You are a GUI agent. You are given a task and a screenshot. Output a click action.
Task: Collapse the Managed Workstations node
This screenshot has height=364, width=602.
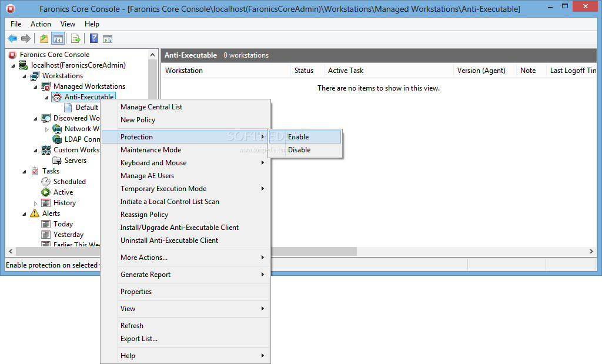coord(36,87)
